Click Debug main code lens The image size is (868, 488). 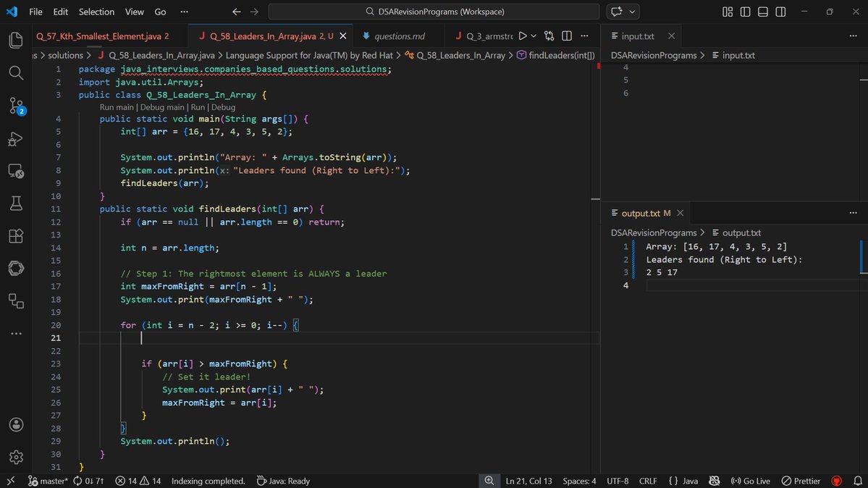162,107
